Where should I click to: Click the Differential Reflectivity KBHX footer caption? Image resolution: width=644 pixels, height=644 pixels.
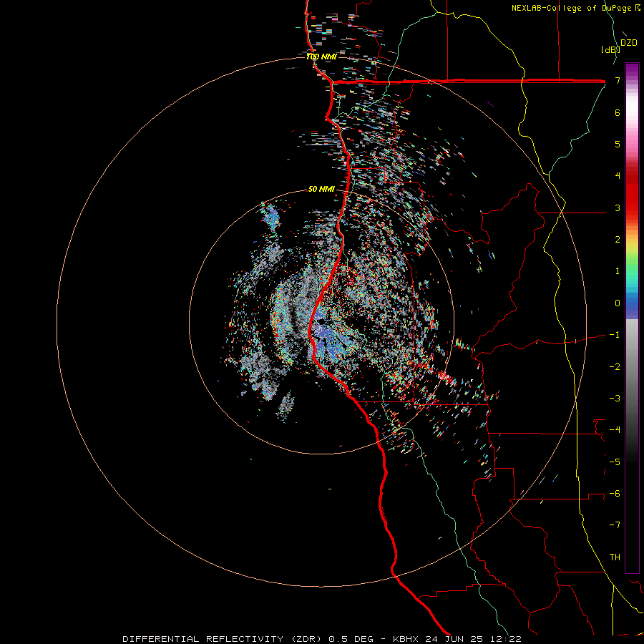(x=322, y=639)
